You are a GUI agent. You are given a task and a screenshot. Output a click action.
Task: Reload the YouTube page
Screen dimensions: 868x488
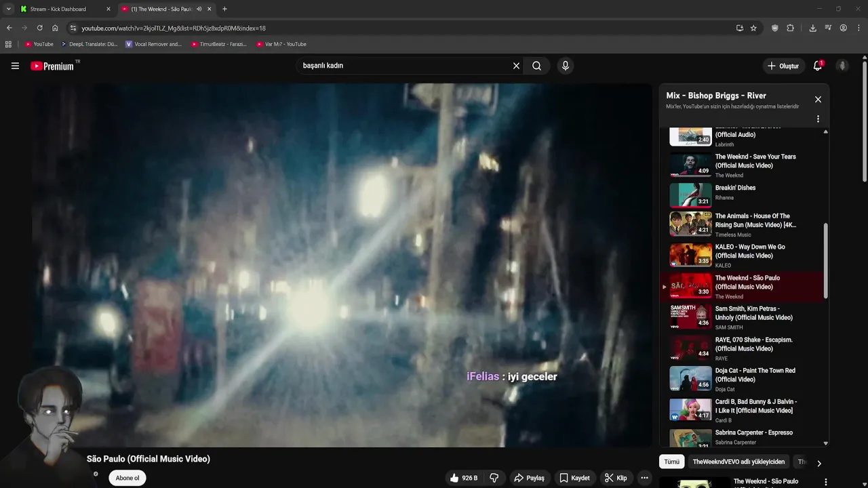[39, 28]
